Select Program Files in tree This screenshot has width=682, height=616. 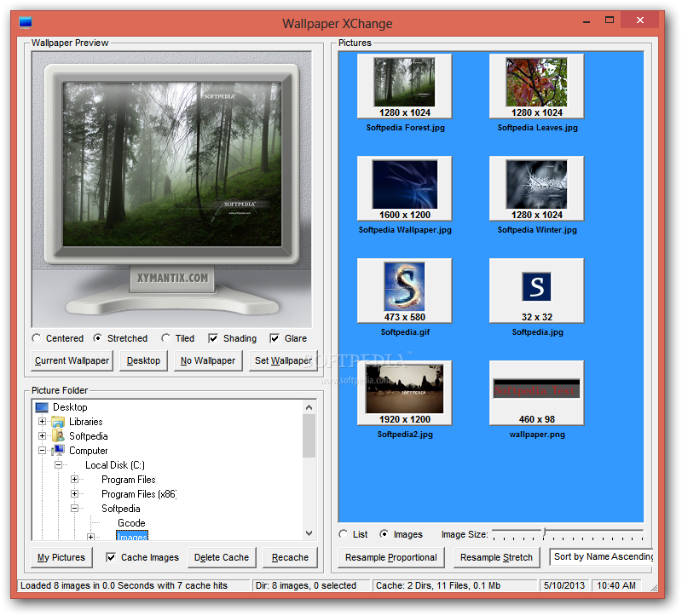click(129, 480)
